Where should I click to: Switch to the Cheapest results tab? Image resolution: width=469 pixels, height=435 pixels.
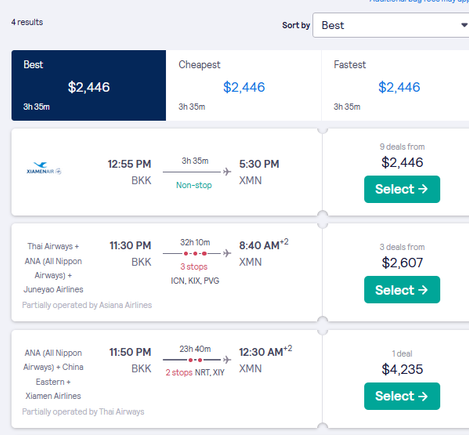(x=244, y=85)
